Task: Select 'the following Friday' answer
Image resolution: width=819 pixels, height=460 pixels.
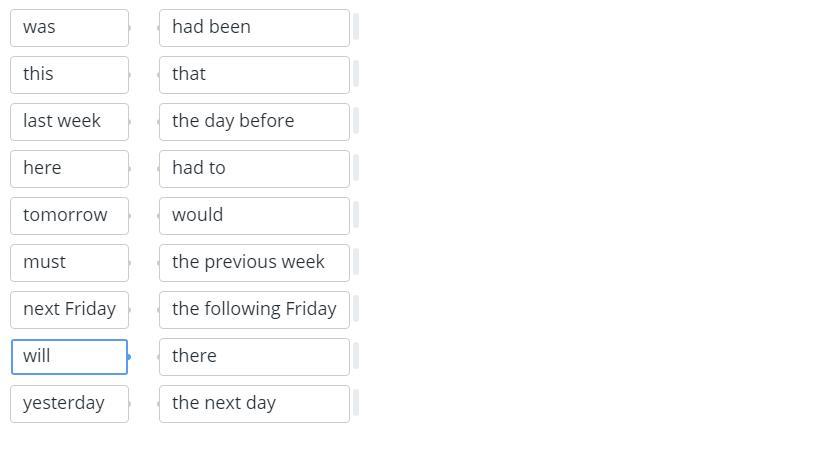Action: [254, 310]
